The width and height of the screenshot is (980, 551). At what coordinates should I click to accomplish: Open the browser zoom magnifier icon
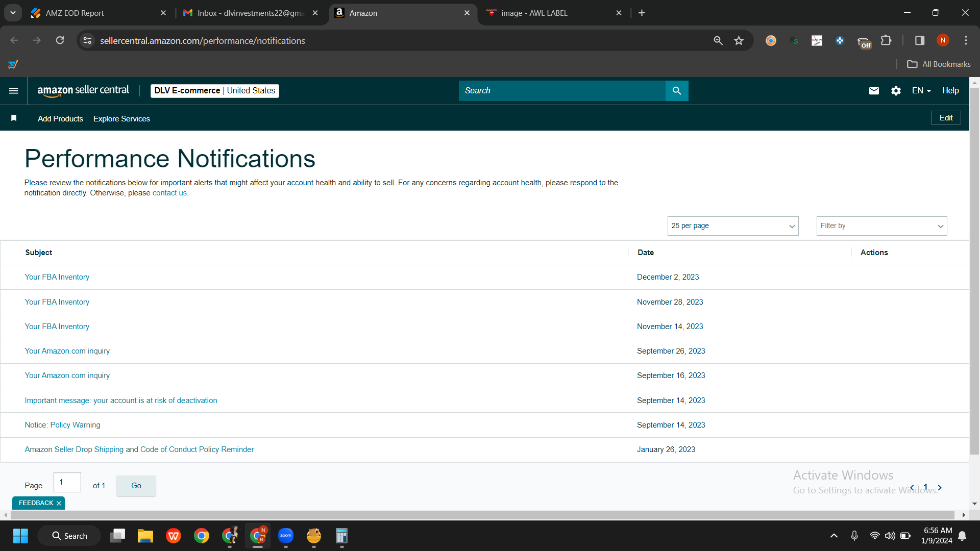[x=718, y=40]
